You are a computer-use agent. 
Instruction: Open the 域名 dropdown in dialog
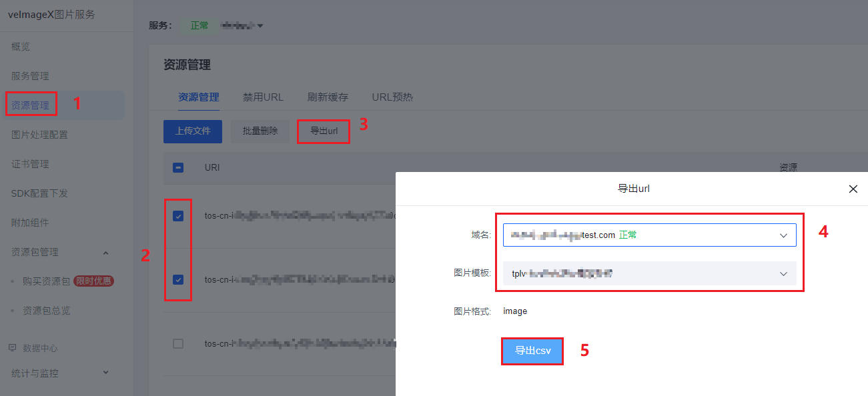click(650, 235)
